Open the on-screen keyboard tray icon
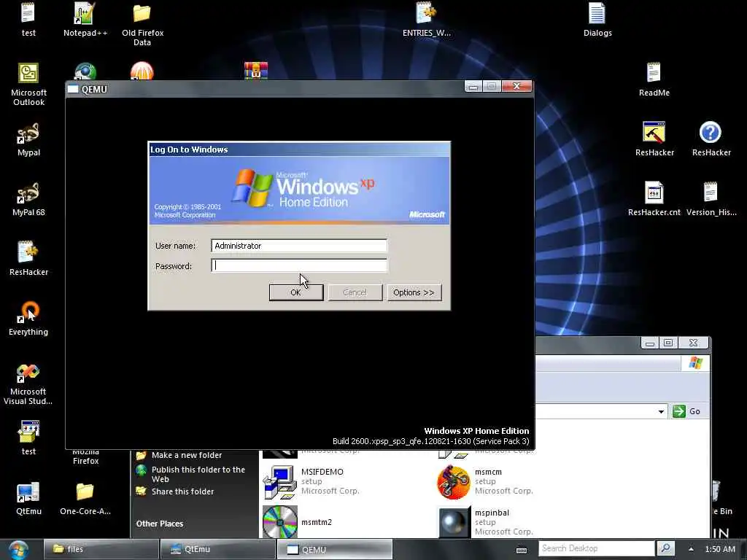The width and height of the screenshot is (747, 560). [x=522, y=550]
